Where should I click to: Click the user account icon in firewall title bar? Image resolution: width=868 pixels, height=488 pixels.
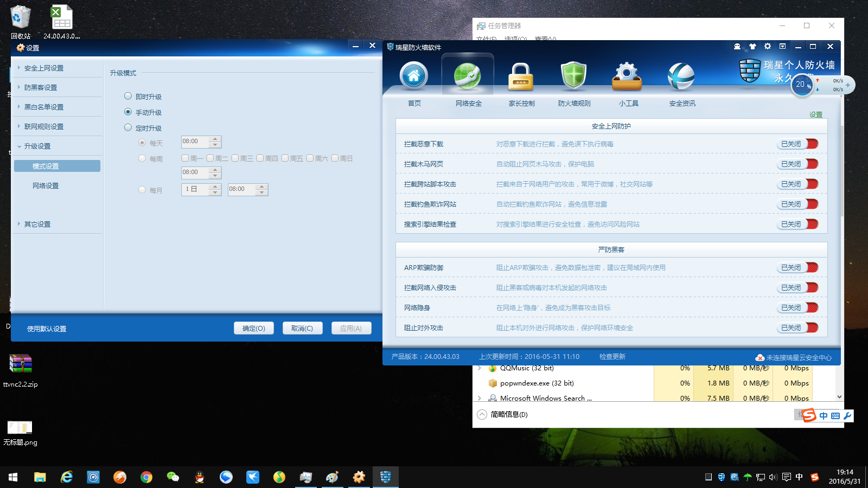point(737,47)
